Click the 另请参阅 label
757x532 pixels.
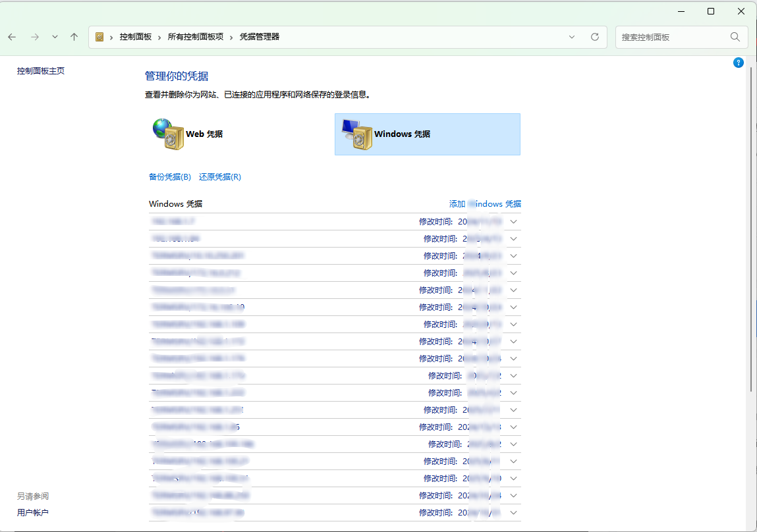tap(33, 496)
